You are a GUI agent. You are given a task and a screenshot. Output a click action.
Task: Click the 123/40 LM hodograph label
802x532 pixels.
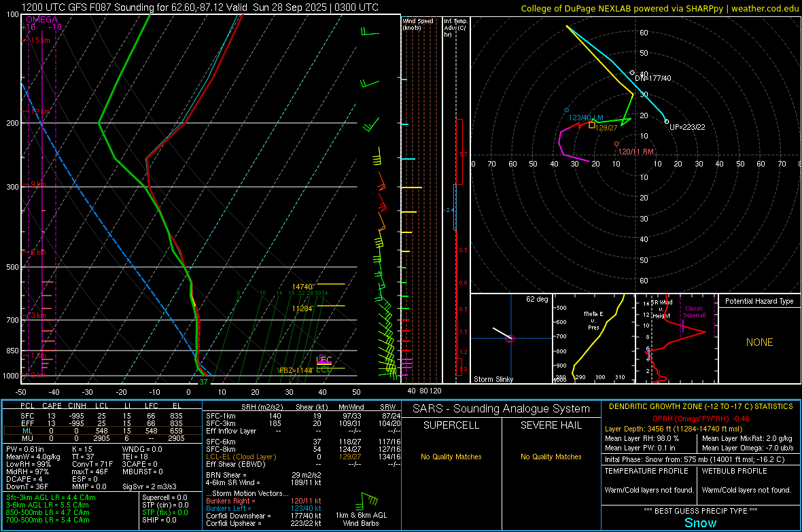[x=586, y=118]
